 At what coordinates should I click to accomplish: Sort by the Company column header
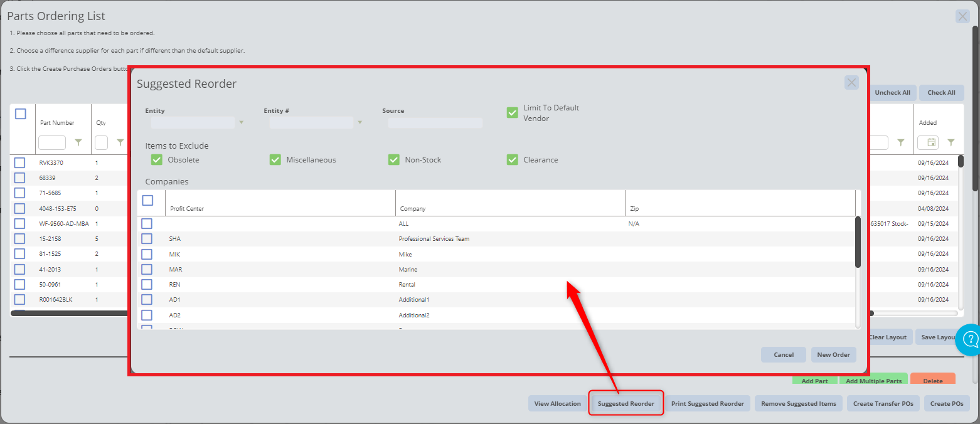coord(413,209)
